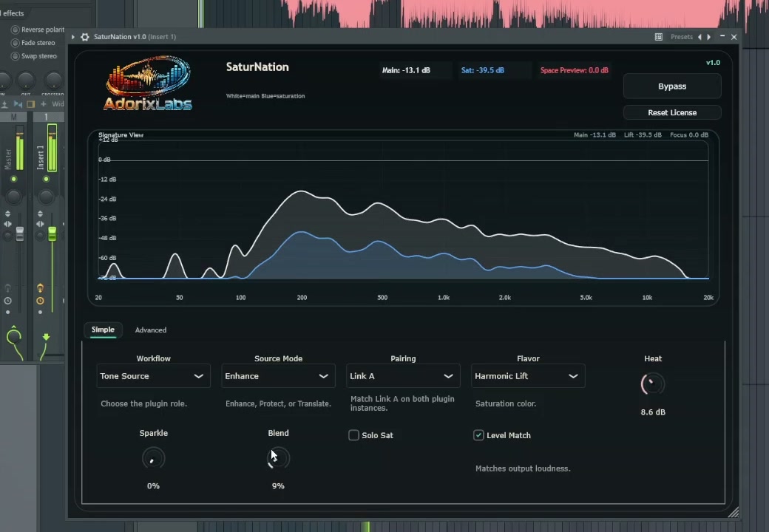769x532 pixels.
Task: Click the mixer Wide layout dropdown
Action: point(58,104)
